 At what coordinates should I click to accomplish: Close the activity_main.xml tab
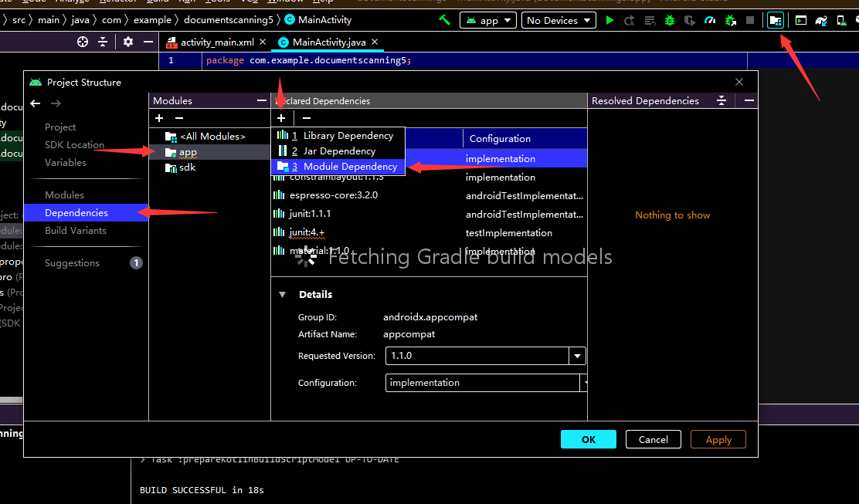point(263,42)
